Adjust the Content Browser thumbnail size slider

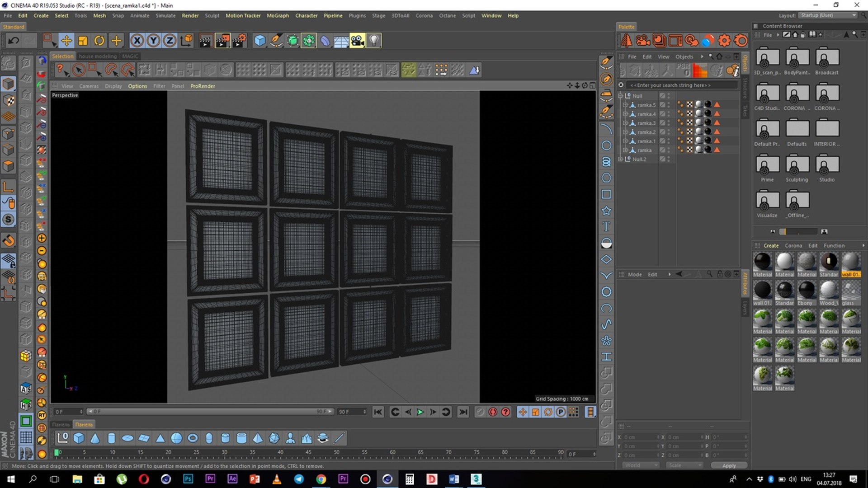click(798, 231)
